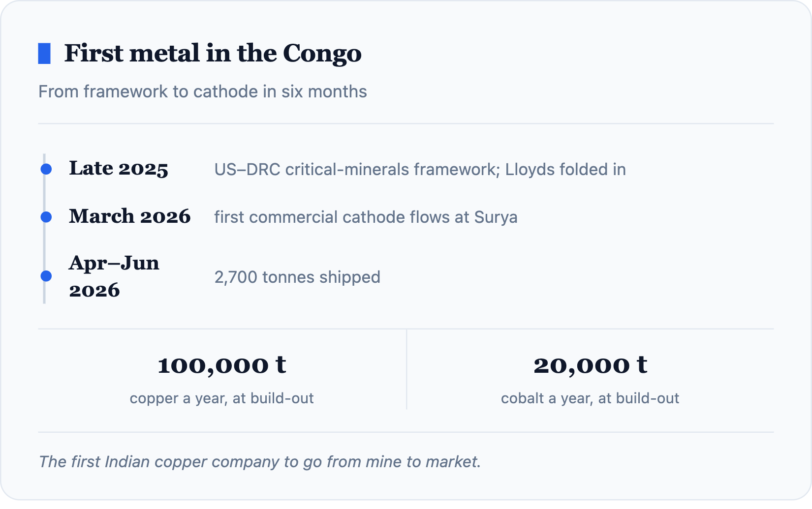This screenshot has height=509, width=812.
Task: Click the '20,000 t' statistic
Action: (x=591, y=365)
